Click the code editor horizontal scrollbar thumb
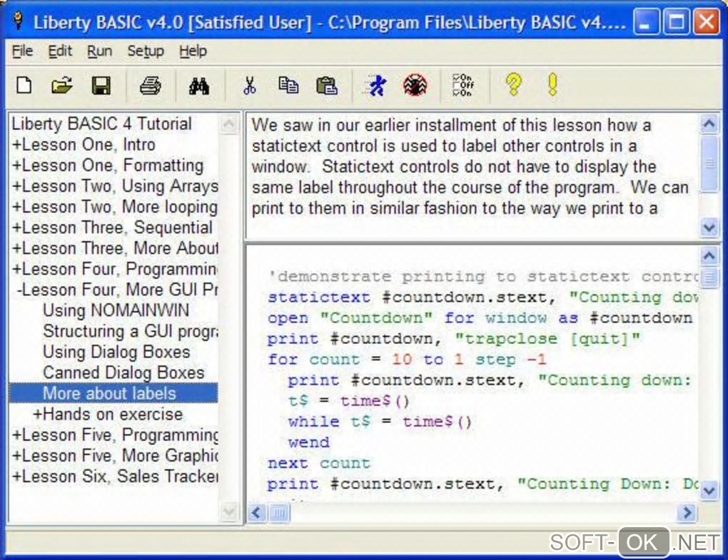Viewport: 728px width, 560px height. point(279,513)
